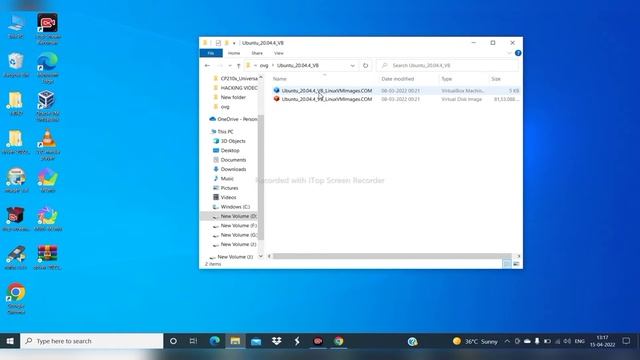Open the Action Center notifications icon
The height and width of the screenshot is (360, 640).
(626, 341)
